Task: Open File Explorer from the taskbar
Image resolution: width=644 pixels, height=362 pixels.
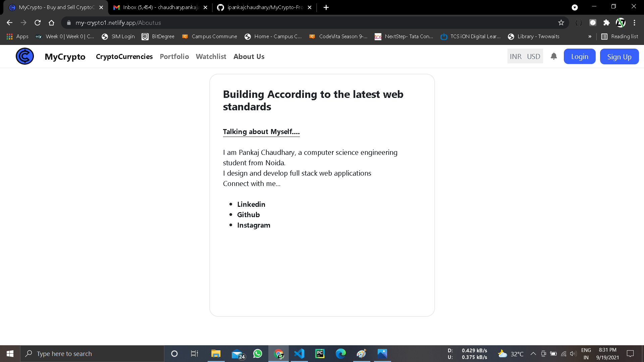Action: click(x=216, y=354)
